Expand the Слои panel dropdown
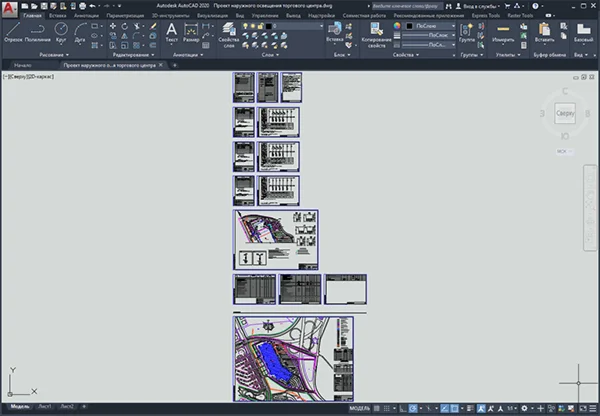Image resolution: width=600 pixels, height=416 pixels. point(270,55)
